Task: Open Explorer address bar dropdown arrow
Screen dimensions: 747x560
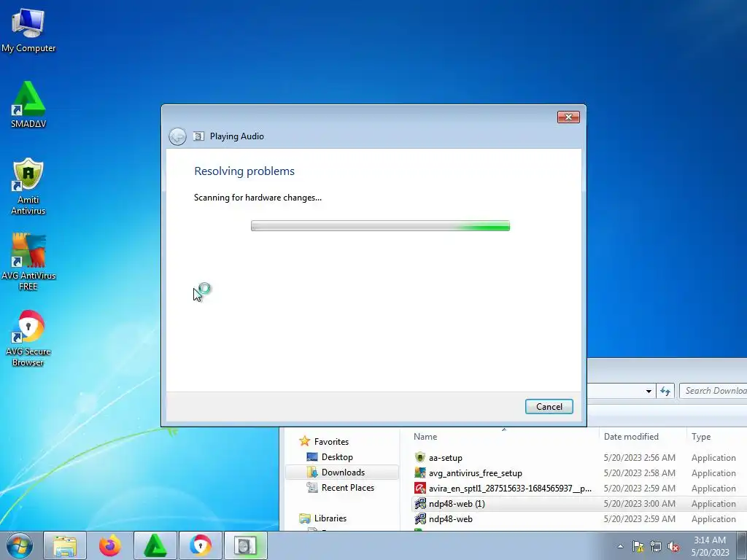Action: point(649,392)
